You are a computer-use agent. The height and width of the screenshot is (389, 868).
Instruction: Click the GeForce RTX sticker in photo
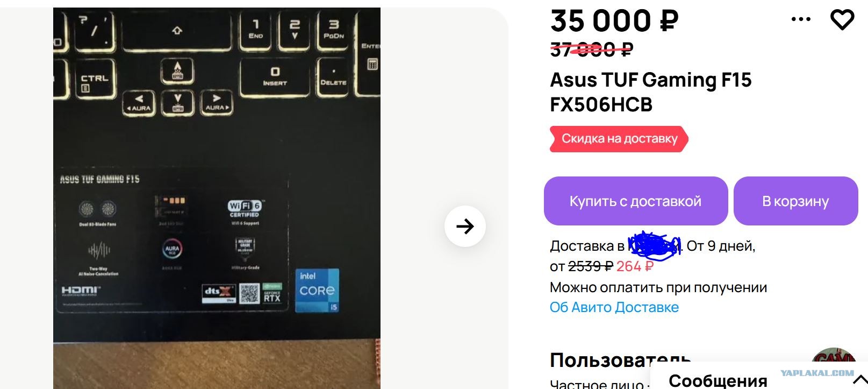tap(272, 294)
